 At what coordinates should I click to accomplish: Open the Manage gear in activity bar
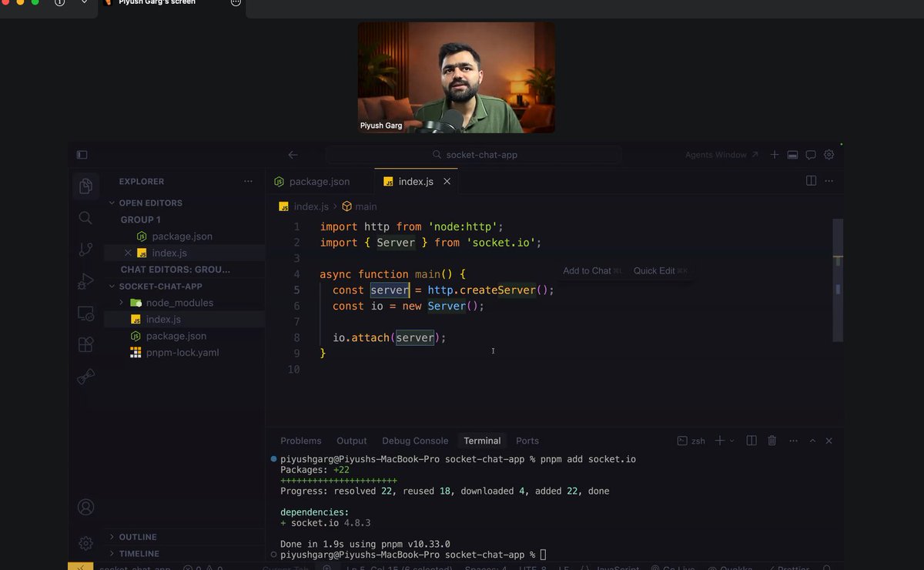[x=85, y=543]
